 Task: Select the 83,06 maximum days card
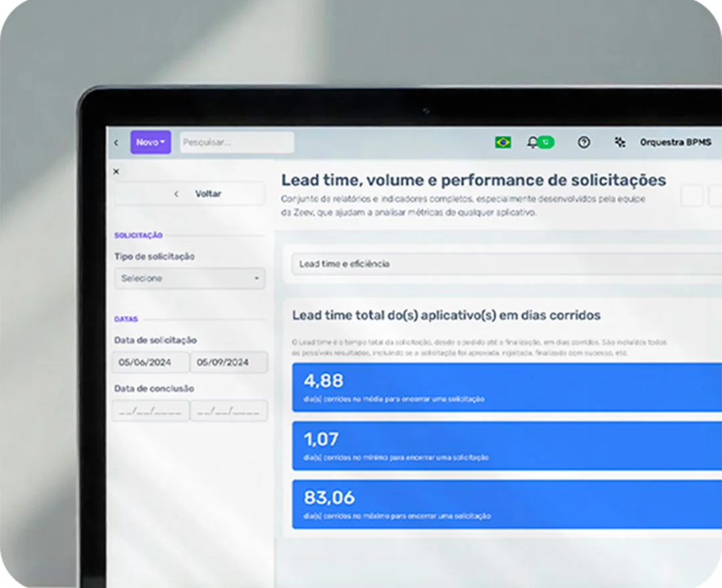[x=505, y=504]
